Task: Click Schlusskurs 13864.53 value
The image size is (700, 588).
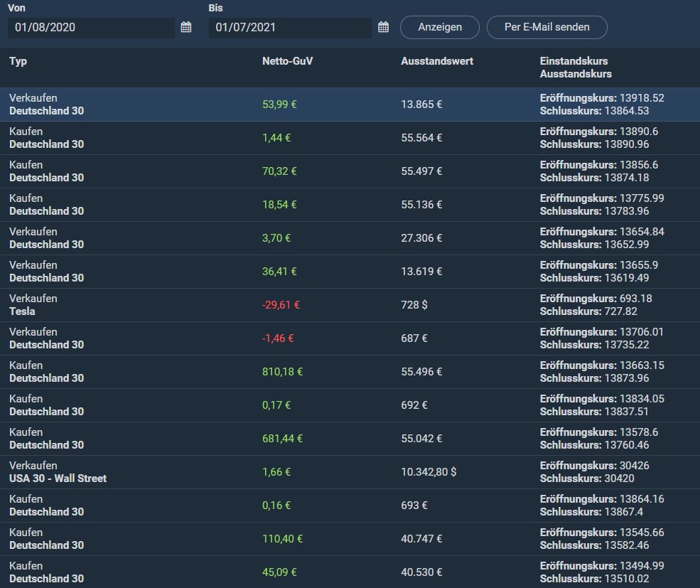Action: (626, 111)
